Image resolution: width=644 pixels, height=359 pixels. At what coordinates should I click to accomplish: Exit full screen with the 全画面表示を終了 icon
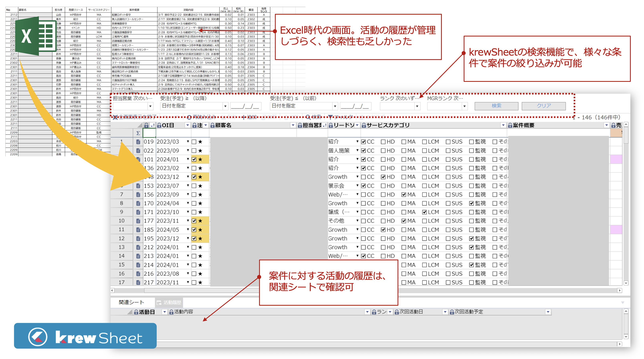[115, 117]
